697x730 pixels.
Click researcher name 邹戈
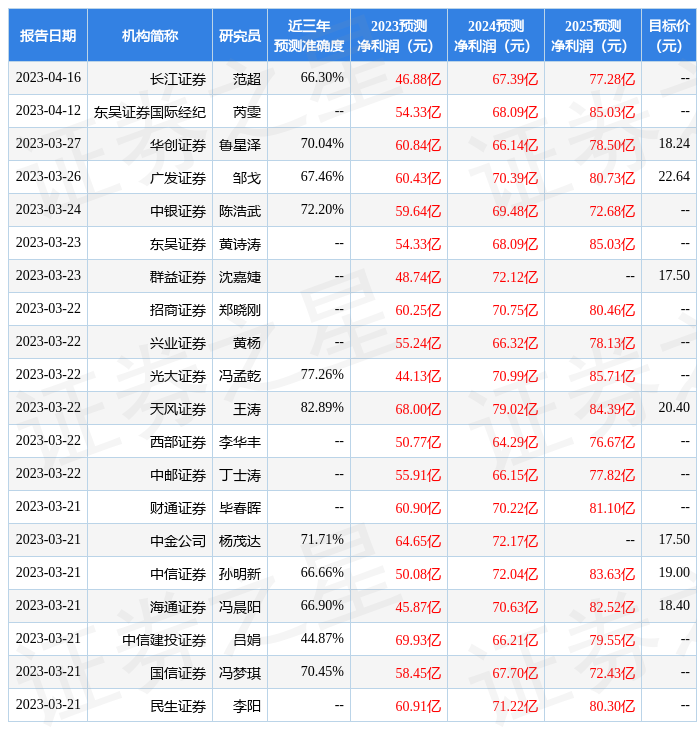click(x=247, y=178)
